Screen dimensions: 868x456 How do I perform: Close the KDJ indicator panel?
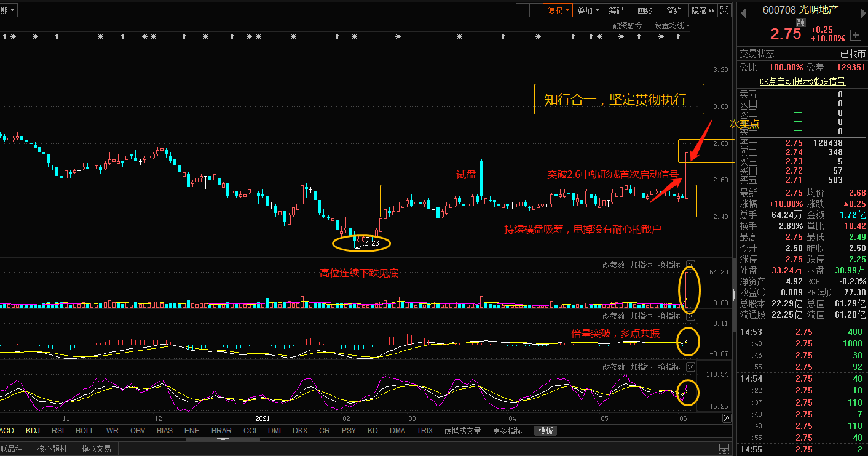pyautogui.click(x=690, y=367)
